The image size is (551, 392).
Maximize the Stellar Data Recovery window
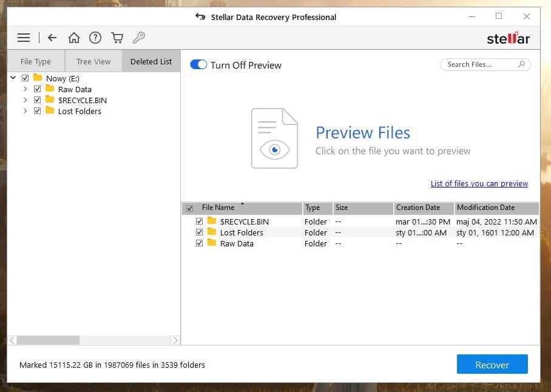499,16
